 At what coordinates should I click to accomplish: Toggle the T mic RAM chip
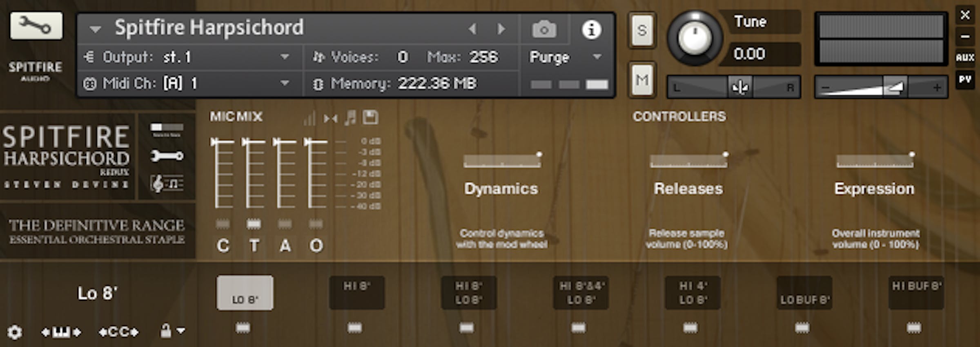click(254, 224)
